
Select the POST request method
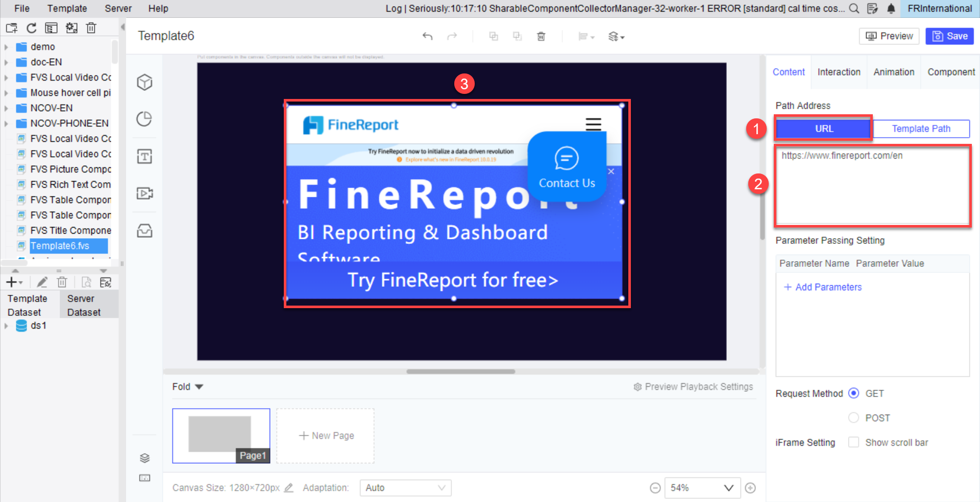pos(853,417)
